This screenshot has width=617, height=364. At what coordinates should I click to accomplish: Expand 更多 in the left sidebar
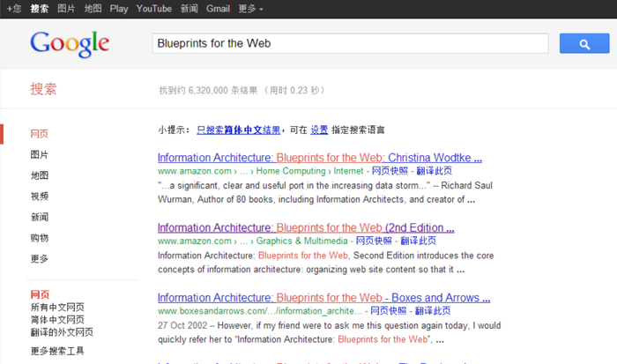coord(40,259)
